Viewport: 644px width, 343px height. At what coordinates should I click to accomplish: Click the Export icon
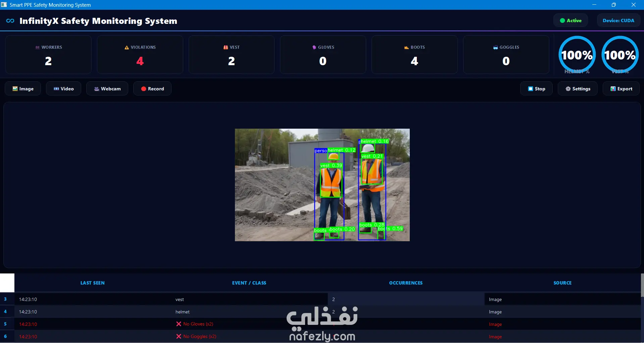click(613, 89)
